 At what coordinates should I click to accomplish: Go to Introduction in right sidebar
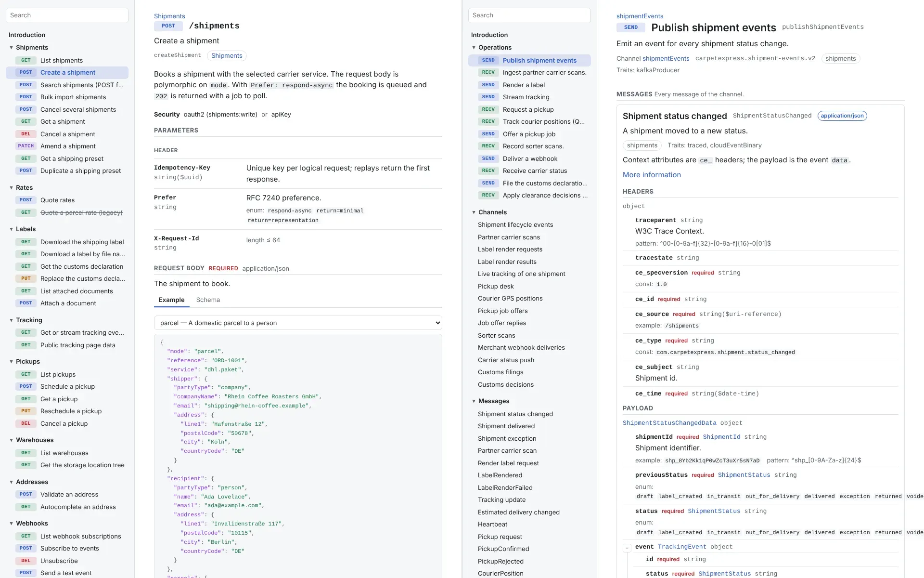tap(489, 35)
